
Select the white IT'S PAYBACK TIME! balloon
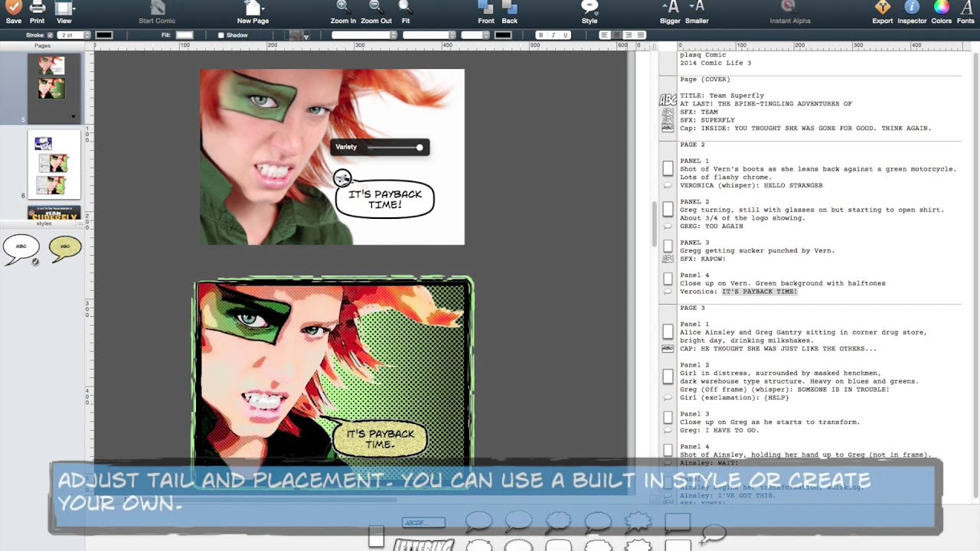tap(385, 200)
